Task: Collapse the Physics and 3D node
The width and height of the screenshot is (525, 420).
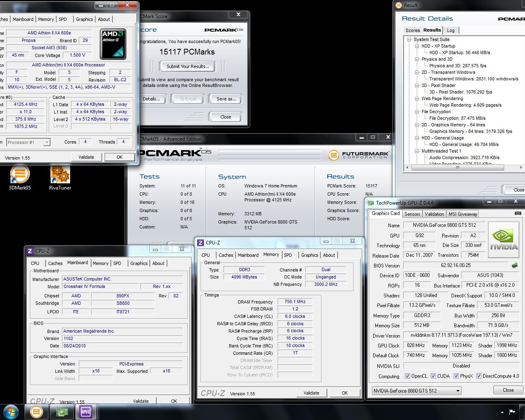Action: [417, 59]
